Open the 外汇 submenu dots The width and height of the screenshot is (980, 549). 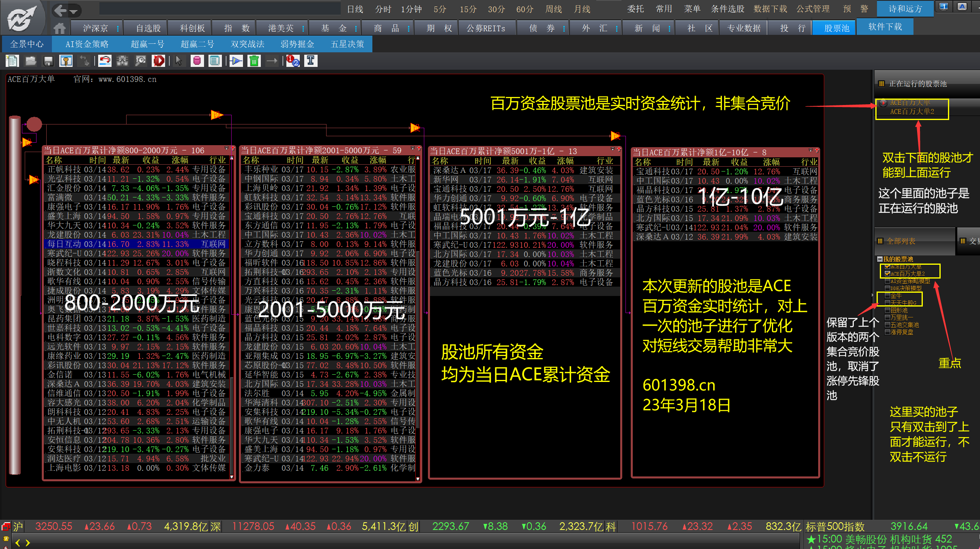point(617,28)
